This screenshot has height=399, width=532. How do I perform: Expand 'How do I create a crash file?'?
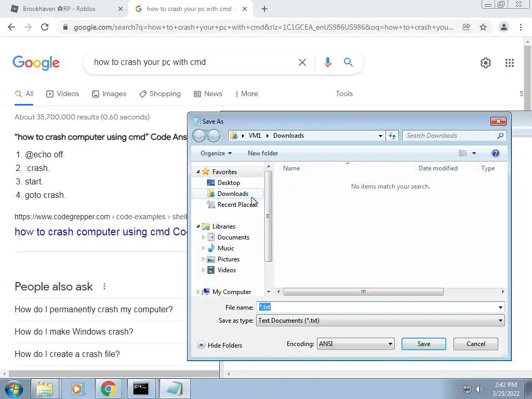coord(67,354)
